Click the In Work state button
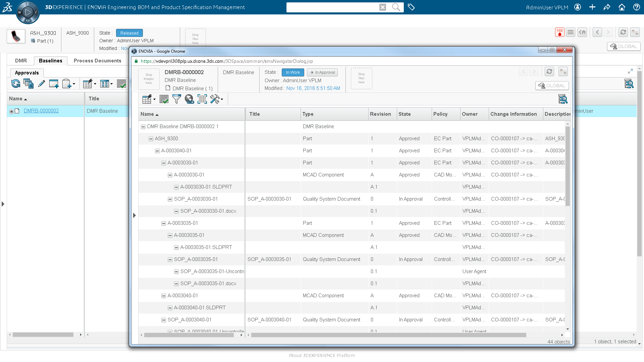The width and height of the screenshot is (644, 362). (x=293, y=72)
